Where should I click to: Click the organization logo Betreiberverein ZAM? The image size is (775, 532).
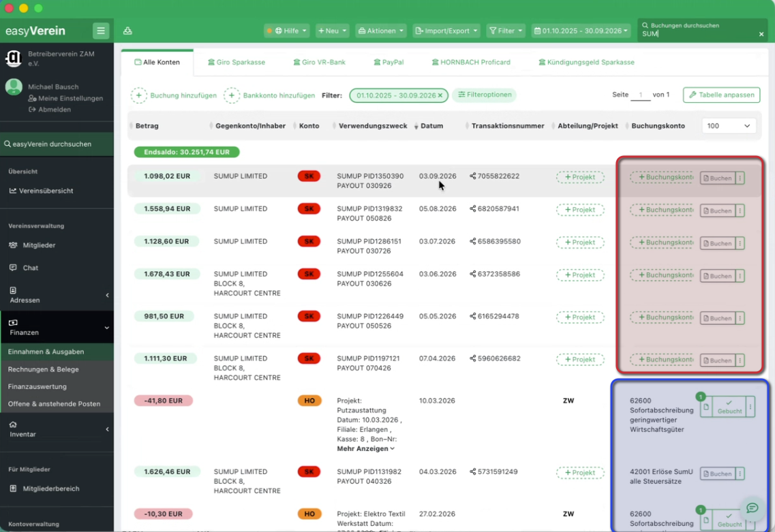tap(14, 59)
